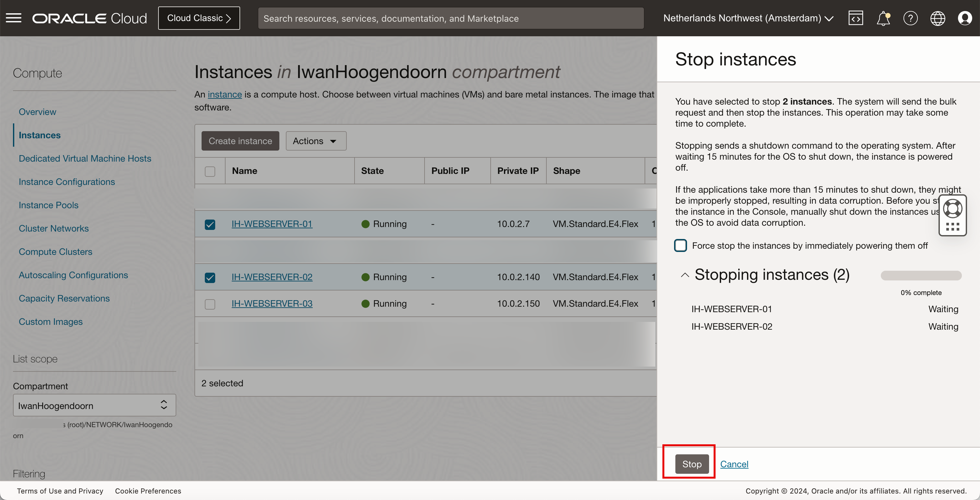
Task: Open Cloud Shell developer tools icon
Action: 856,18
